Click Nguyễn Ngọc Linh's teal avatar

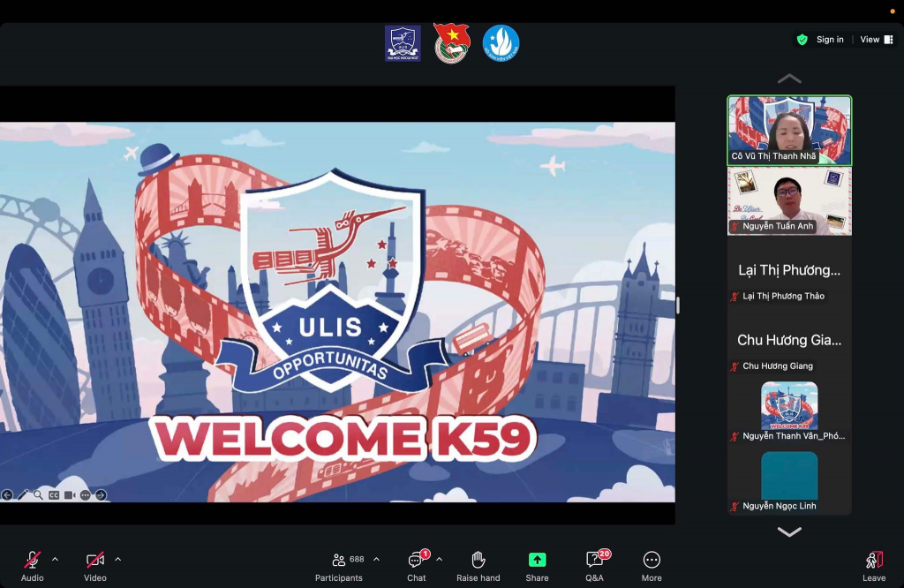pos(789,475)
